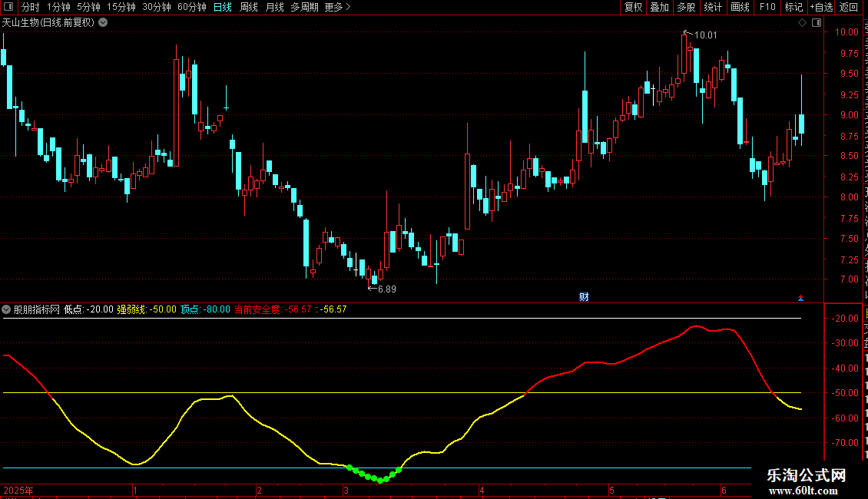The image size is (868, 499).
Task: Click the red-blue arrow marker icon
Action: pyautogui.click(x=800, y=298)
